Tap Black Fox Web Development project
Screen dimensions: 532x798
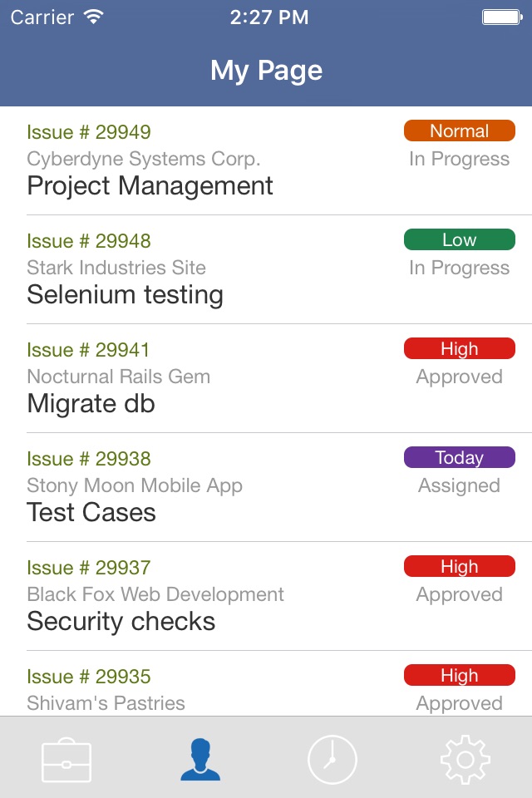(155, 594)
